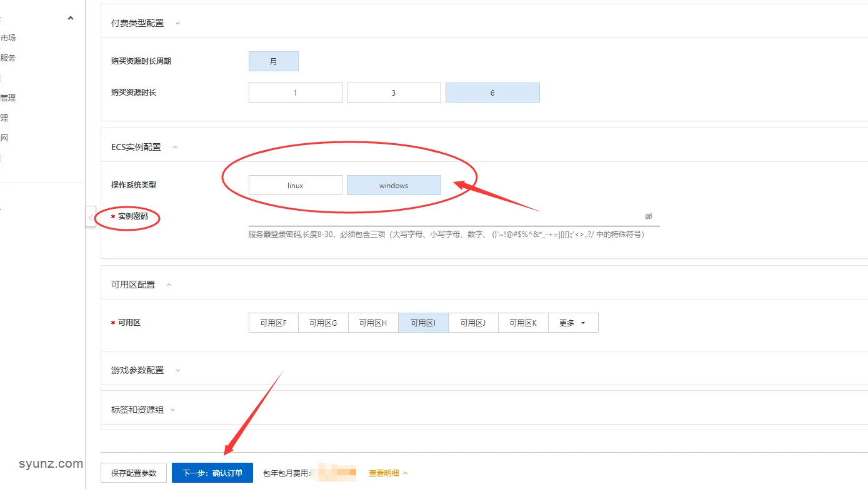Expand the 标签和资源组 section
This screenshot has height=489, width=868.
(173, 410)
